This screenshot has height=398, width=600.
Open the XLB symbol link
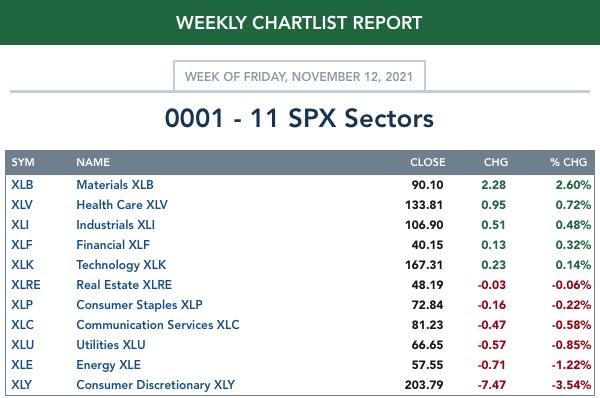click(x=22, y=185)
